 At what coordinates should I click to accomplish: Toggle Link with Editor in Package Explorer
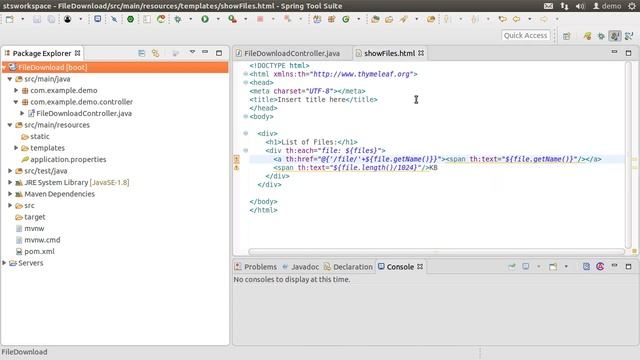click(x=156, y=53)
